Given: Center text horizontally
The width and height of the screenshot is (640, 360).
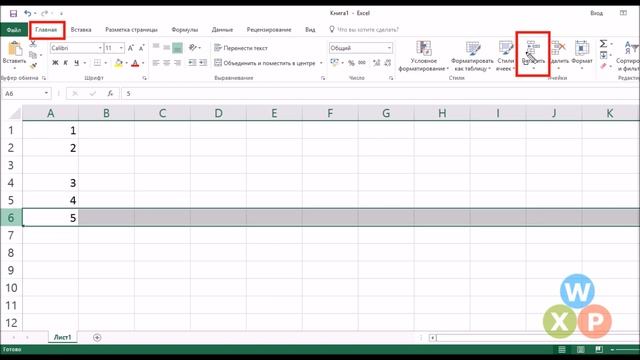Looking at the screenshot, I should tap(167, 63).
